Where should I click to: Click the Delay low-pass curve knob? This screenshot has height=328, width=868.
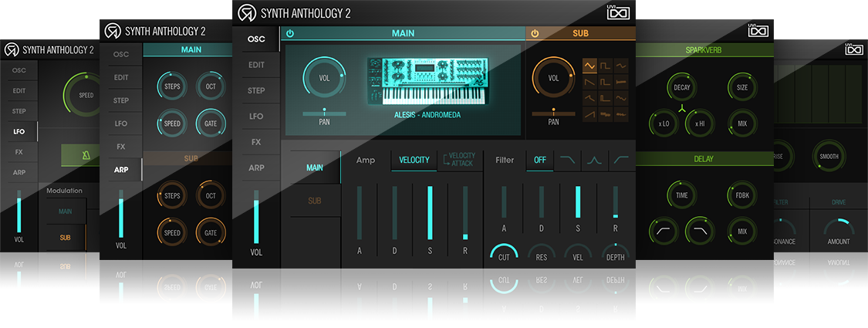tap(701, 231)
